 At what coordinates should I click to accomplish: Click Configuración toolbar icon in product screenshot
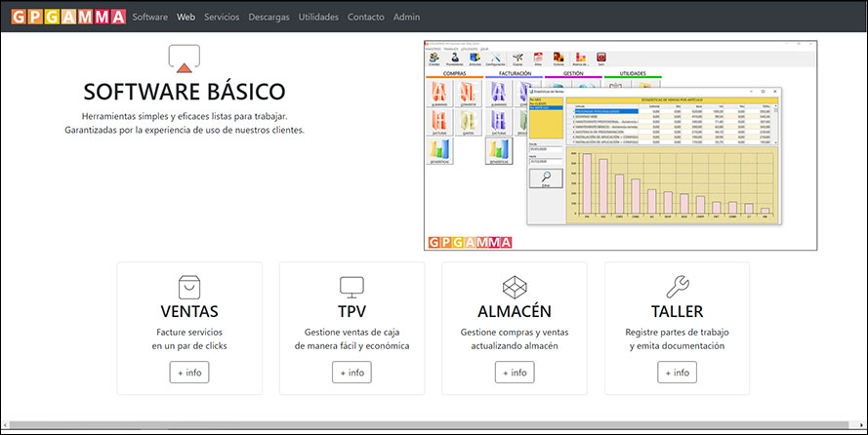(495, 59)
